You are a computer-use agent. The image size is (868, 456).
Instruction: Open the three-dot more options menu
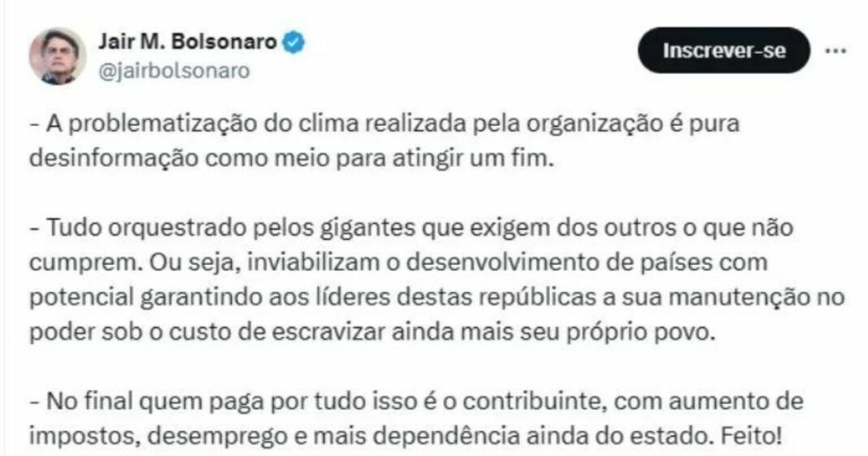(x=835, y=50)
